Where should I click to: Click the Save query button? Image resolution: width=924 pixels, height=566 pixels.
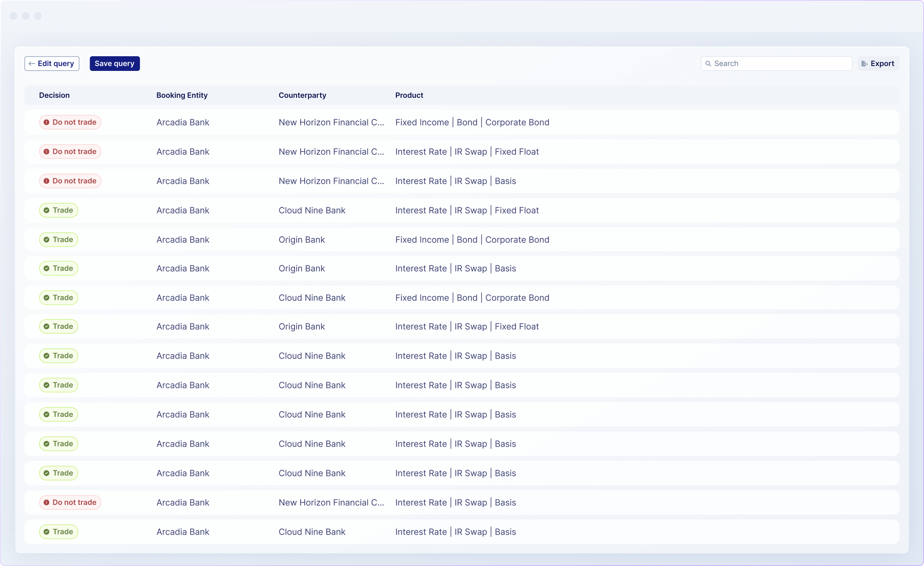pyautogui.click(x=114, y=64)
